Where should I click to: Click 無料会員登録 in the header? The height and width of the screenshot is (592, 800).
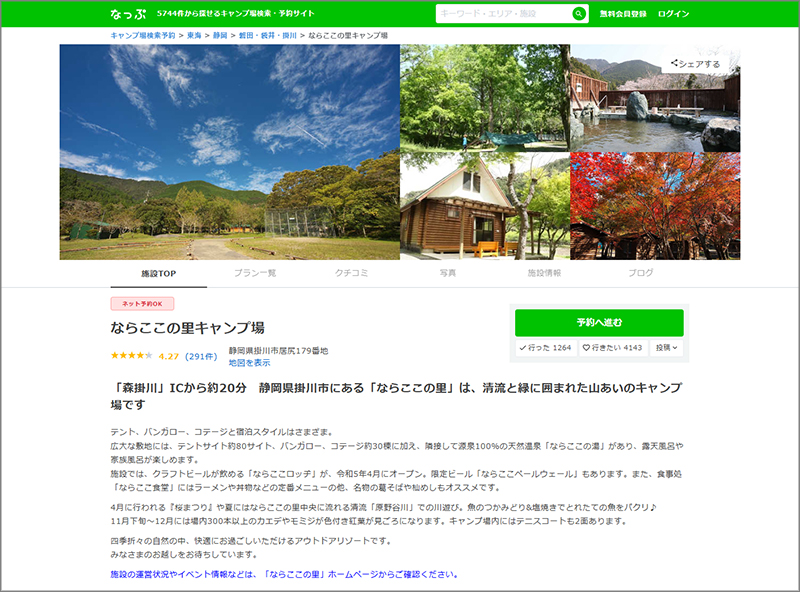pyautogui.click(x=623, y=14)
